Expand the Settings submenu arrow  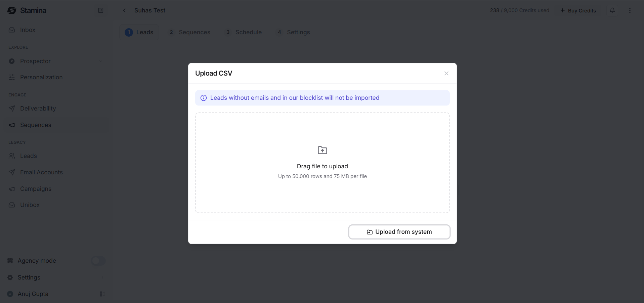pos(102,277)
